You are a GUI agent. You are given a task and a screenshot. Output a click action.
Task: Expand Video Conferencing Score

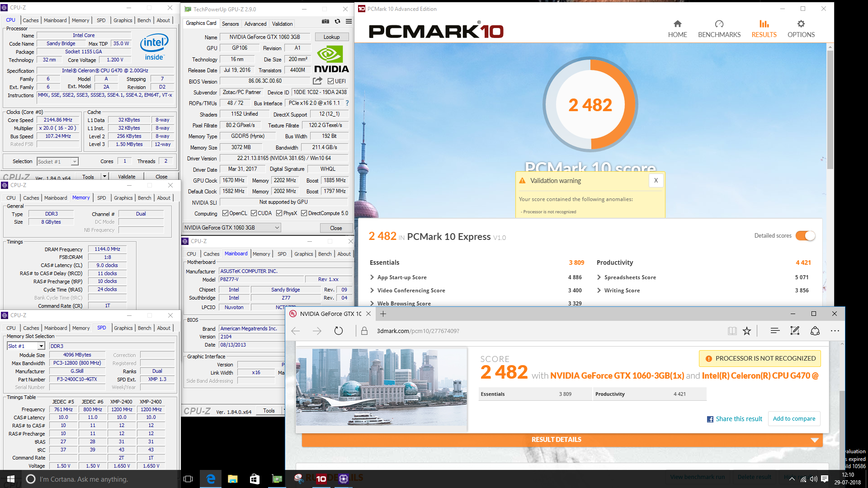tap(372, 290)
